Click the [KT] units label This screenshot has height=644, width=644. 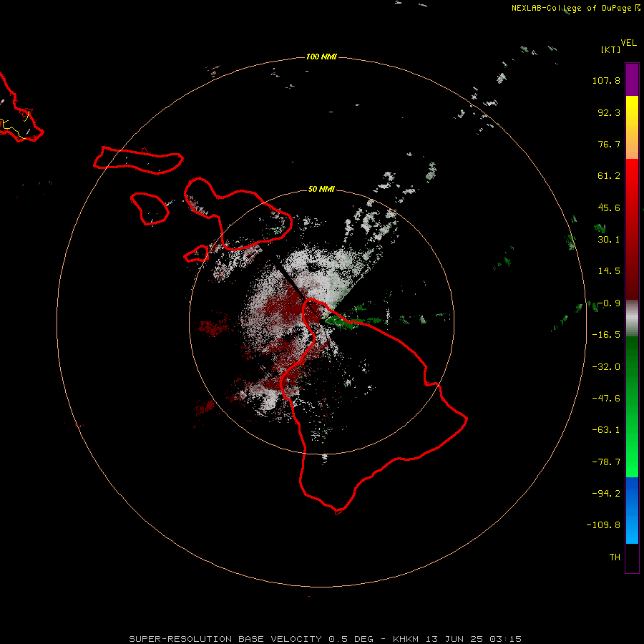click(611, 49)
